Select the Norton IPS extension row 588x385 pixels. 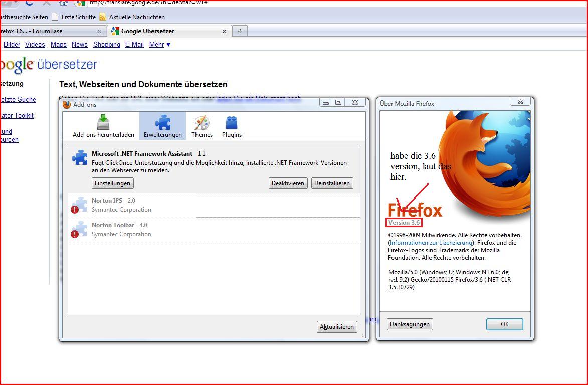[x=214, y=205]
